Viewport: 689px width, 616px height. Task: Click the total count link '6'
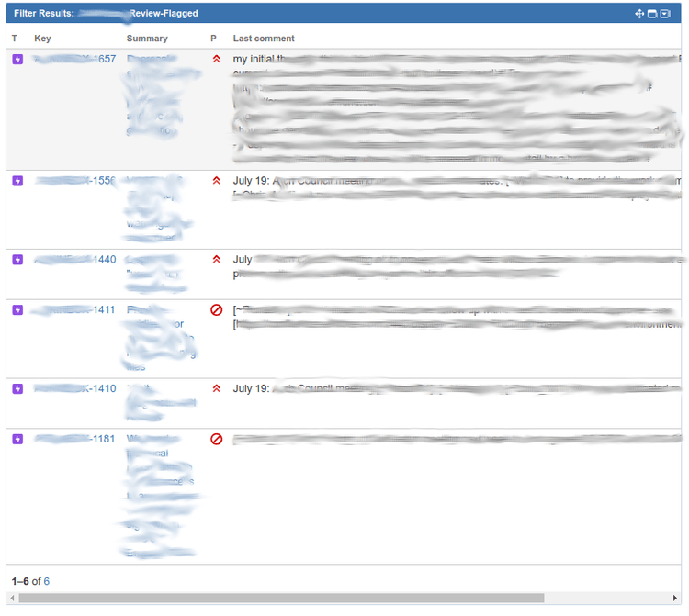[x=47, y=581]
